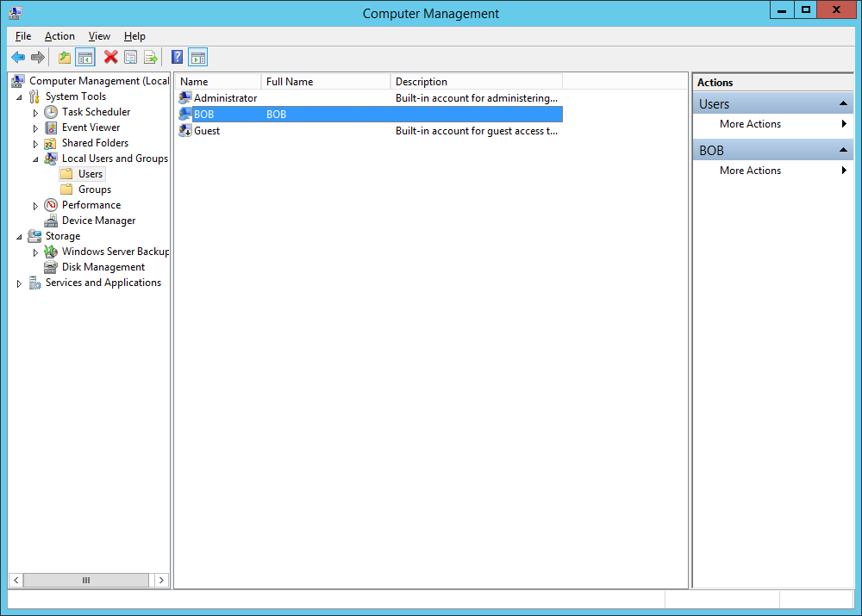Image resolution: width=862 pixels, height=616 pixels.
Task: Click the Up one level folder icon
Action: pyautogui.click(x=65, y=58)
